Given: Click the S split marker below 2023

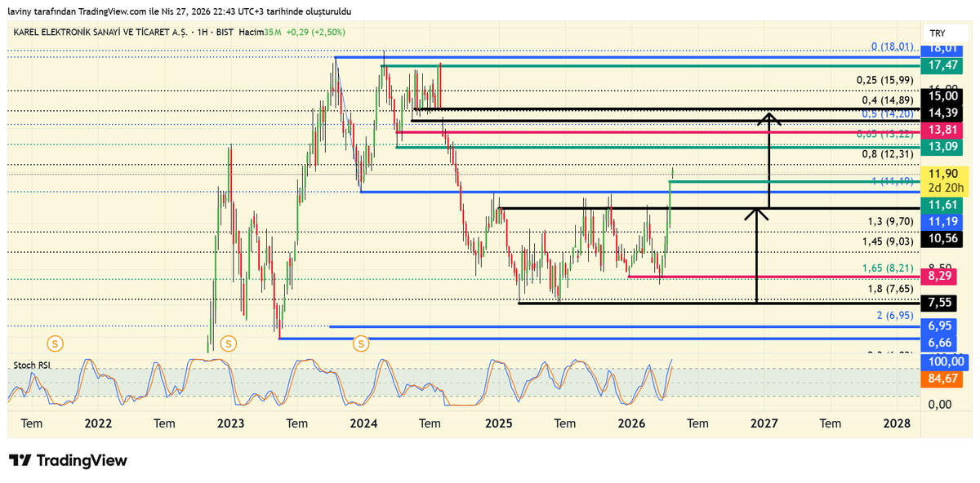Looking at the screenshot, I should coord(229,343).
